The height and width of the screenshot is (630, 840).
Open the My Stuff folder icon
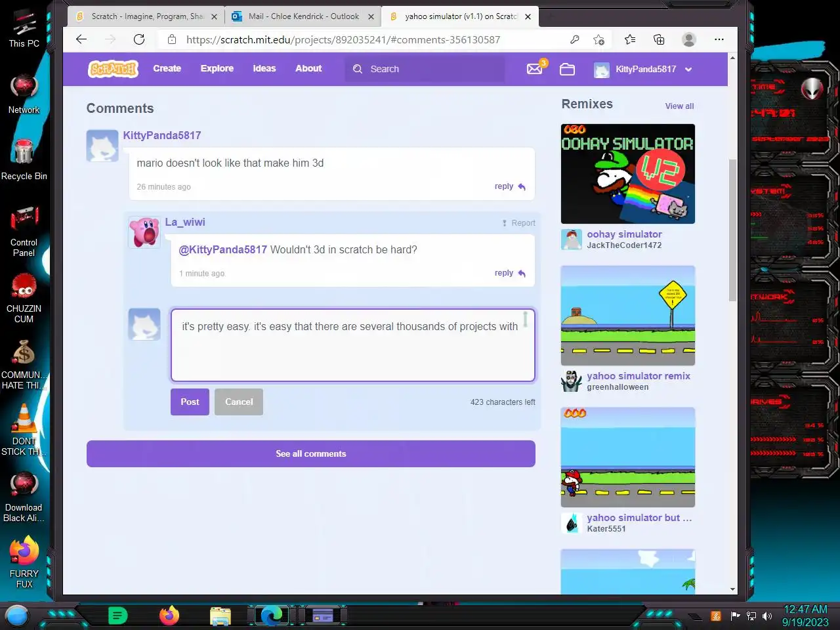click(x=567, y=69)
